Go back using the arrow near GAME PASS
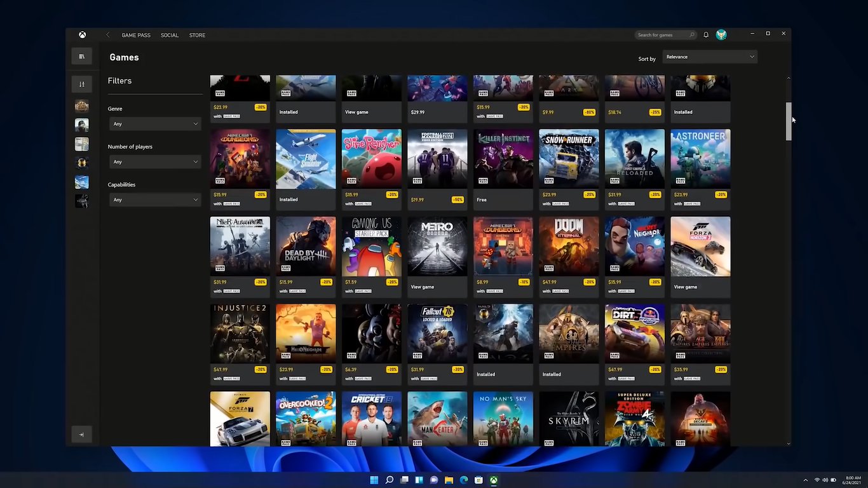The image size is (868, 488). point(107,35)
